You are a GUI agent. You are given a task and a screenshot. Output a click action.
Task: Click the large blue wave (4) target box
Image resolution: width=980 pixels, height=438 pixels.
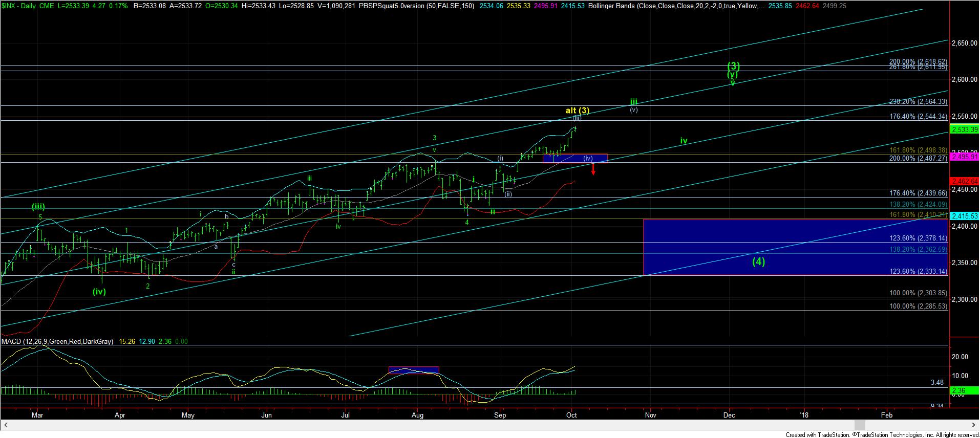pyautogui.click(x=795, y=247)
